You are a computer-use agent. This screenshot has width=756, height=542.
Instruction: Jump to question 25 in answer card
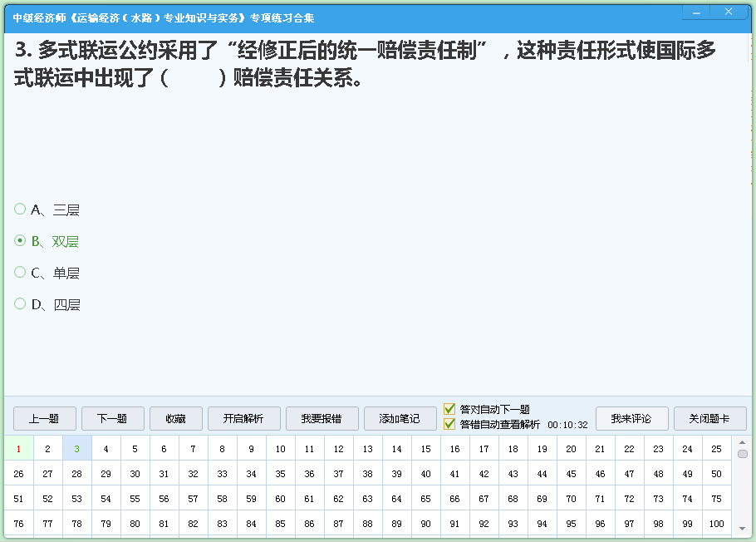[716, 449]
